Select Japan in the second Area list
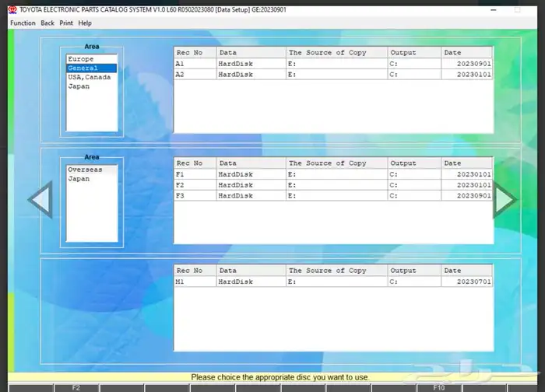Viewport: 545px width, 392px height. point(92,179)
